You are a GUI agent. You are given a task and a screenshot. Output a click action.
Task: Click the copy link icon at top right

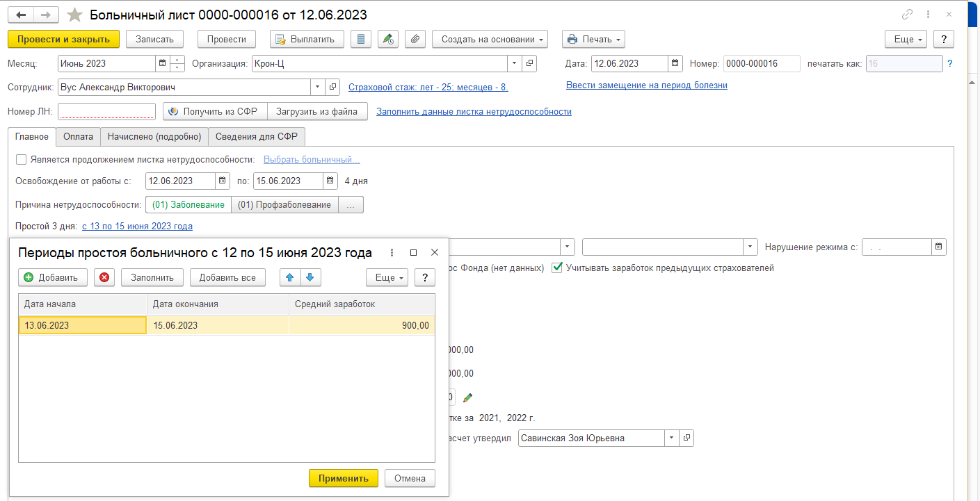[907, 15]
